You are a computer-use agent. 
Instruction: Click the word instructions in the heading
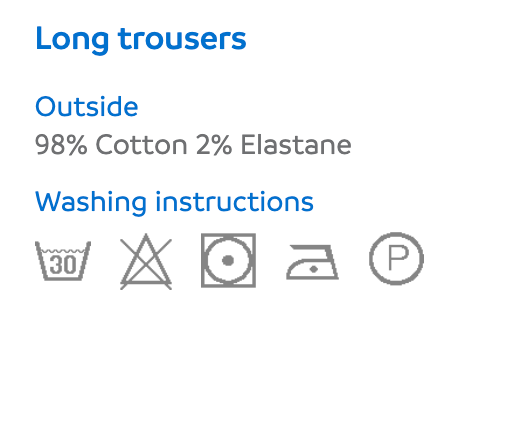[235, 201]
